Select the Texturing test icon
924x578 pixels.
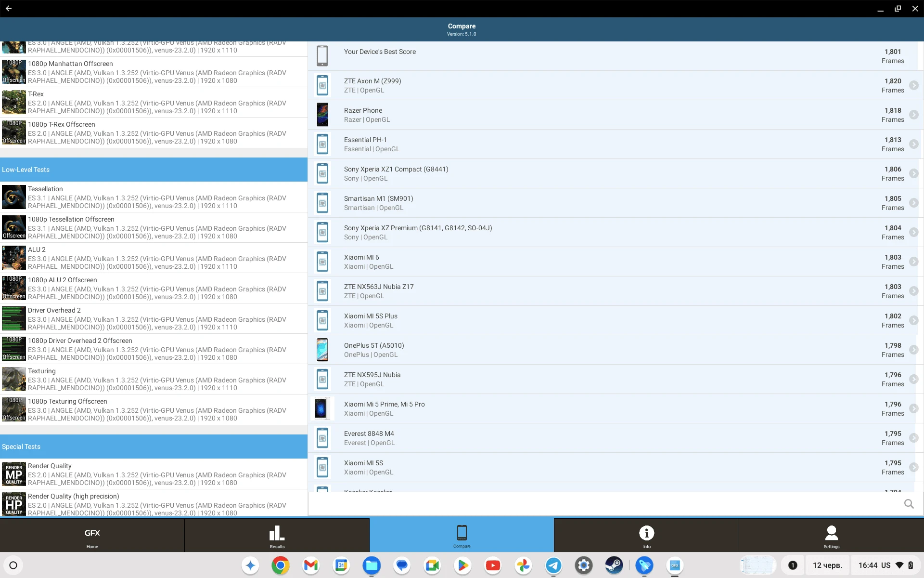(14, 379)
